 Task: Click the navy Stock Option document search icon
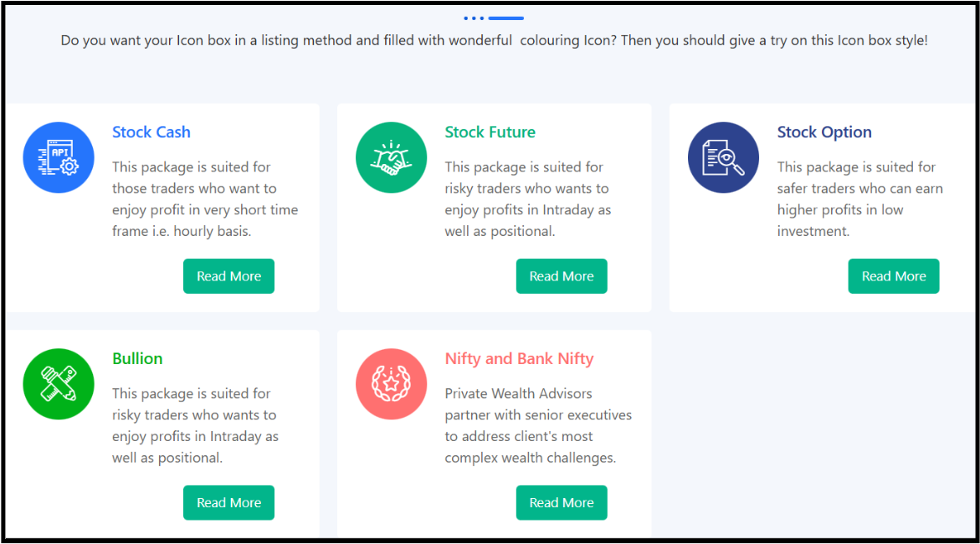click(x=723, y=158)
